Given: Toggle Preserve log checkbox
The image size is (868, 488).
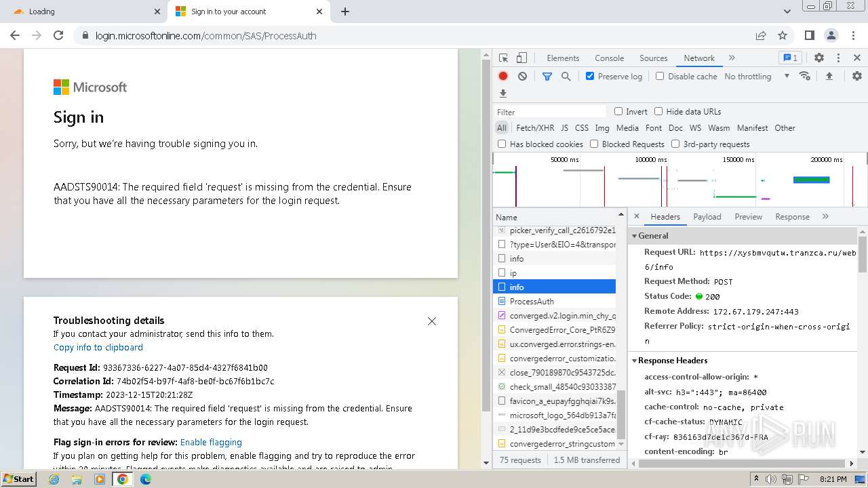Looking at the screenshot, I should click(x=590, y=76).
